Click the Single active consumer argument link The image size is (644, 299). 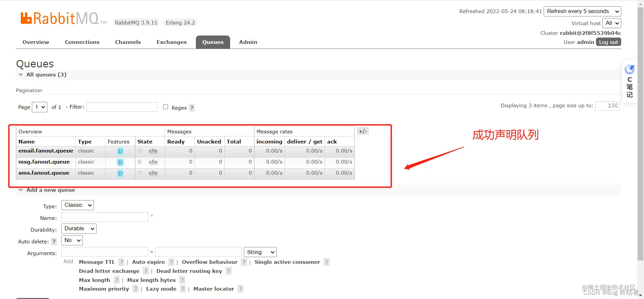287,262
